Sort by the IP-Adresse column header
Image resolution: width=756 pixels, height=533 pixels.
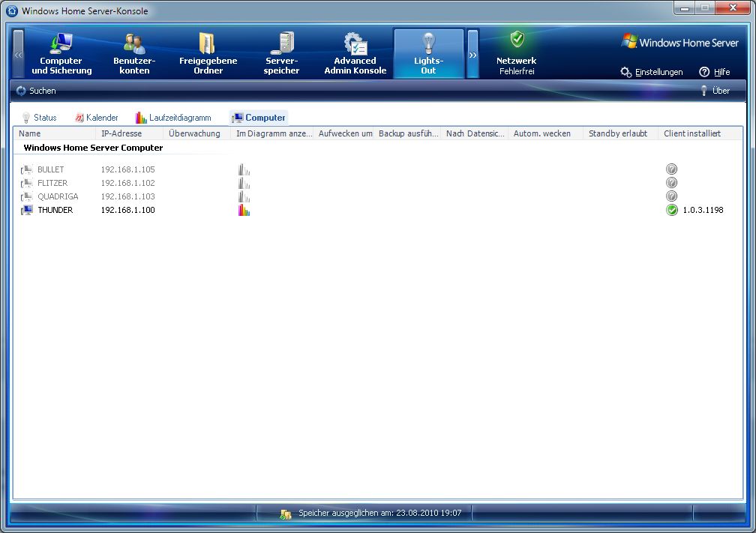click(129, 133)
